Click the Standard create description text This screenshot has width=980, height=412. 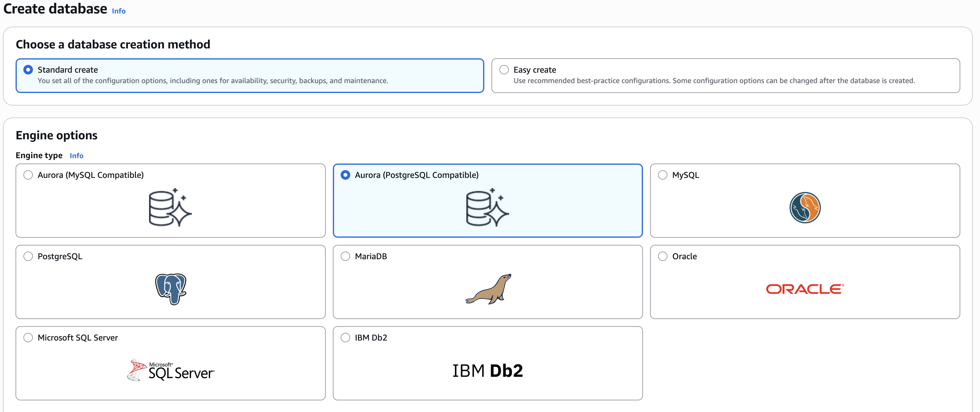(213, 80)
